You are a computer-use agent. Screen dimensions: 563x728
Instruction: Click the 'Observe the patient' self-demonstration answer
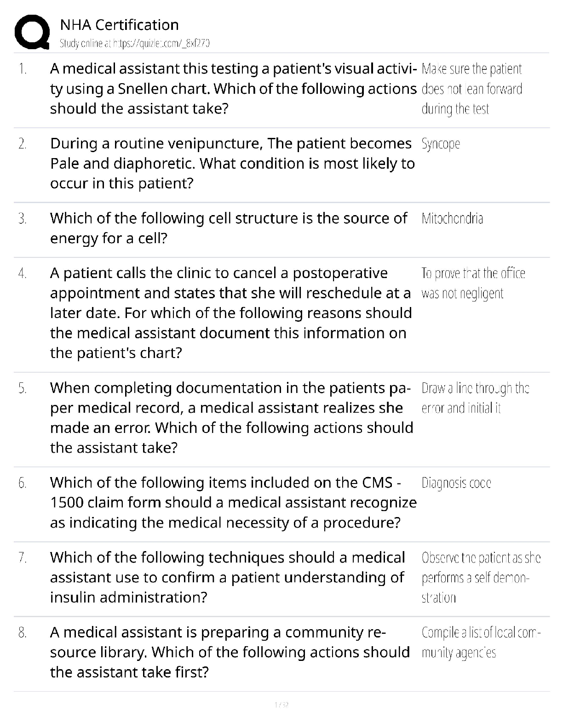click(x=481, y=577)
